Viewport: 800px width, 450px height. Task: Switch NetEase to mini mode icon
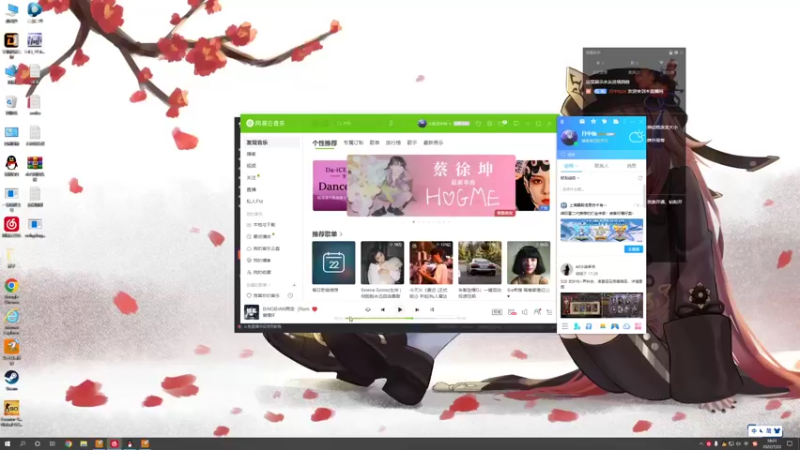tap(516, 123)
